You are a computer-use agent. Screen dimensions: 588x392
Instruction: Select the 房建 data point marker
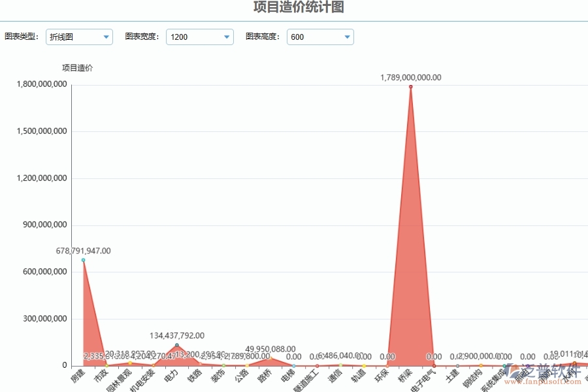pos(84,260)
